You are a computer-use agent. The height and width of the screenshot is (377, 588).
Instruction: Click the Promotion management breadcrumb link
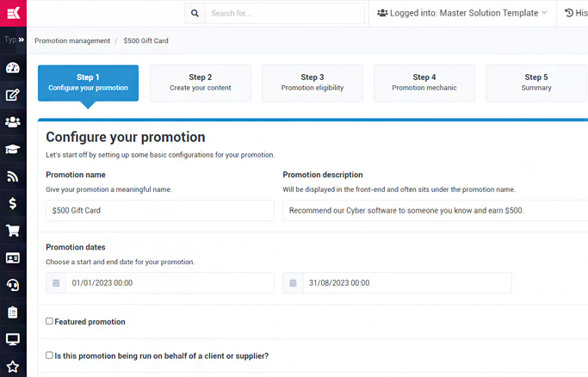pyautogui.click(x=72, y=40)
